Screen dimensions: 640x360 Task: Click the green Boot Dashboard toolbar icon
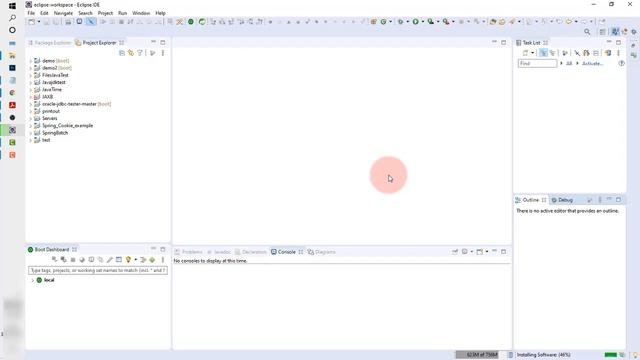click(191, 22)
